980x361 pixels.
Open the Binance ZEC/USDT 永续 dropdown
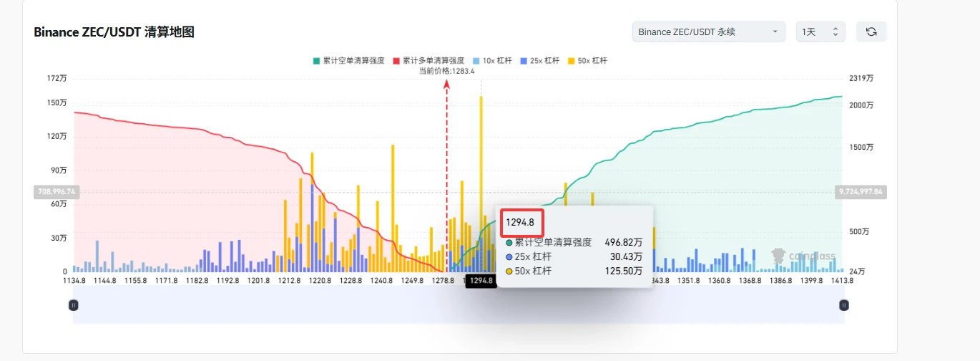pyautogui.click(x=708, y=32)
